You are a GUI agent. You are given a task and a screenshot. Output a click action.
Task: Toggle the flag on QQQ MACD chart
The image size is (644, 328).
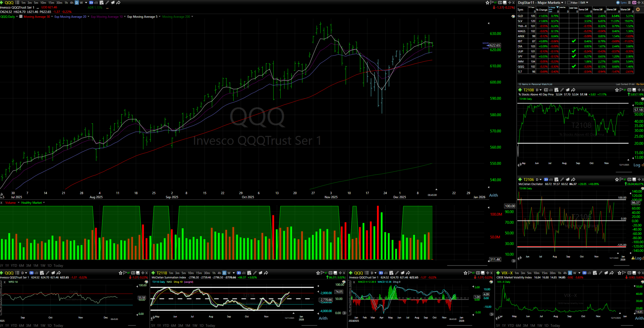click(x=469, y=273)
